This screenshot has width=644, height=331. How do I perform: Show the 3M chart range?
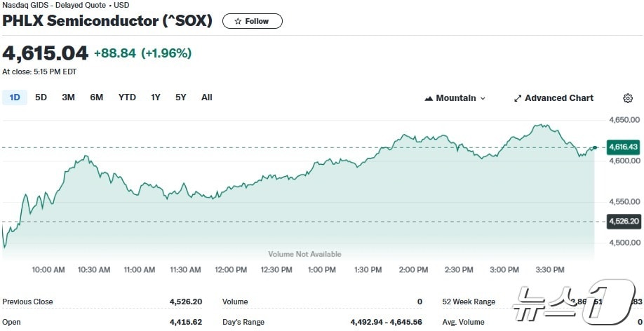pos(68,97)
